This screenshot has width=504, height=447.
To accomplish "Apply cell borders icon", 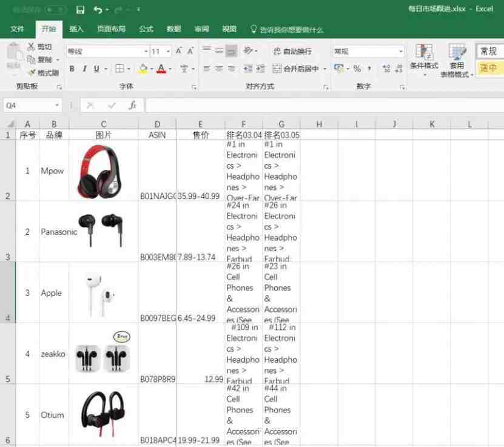I will (x=119, y=69).
